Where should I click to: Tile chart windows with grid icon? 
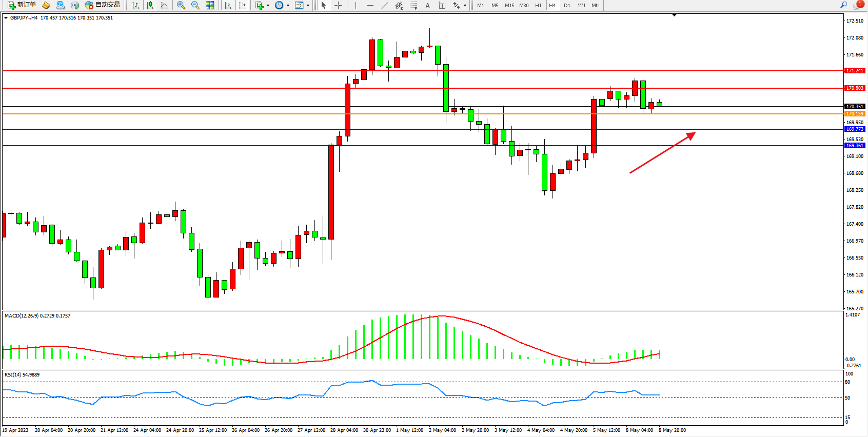tap(210, 5)
